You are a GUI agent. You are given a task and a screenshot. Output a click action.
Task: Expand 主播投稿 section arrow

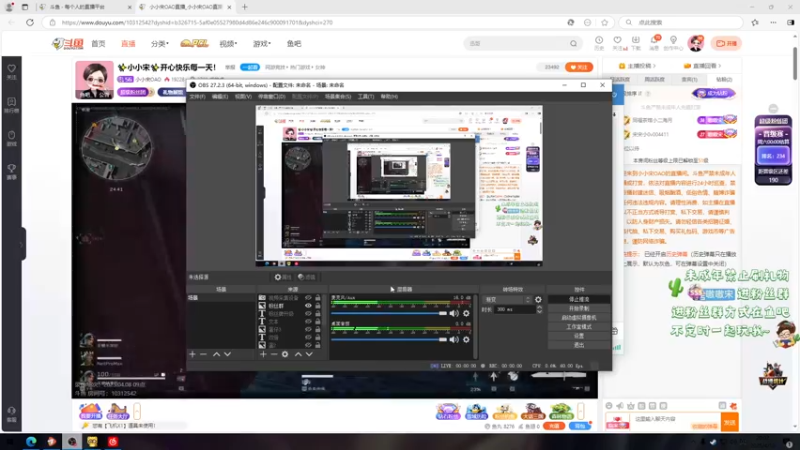pos(654,66)
